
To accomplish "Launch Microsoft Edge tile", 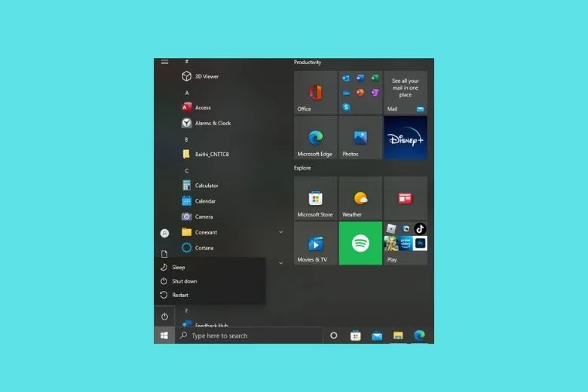I will 315,138.
